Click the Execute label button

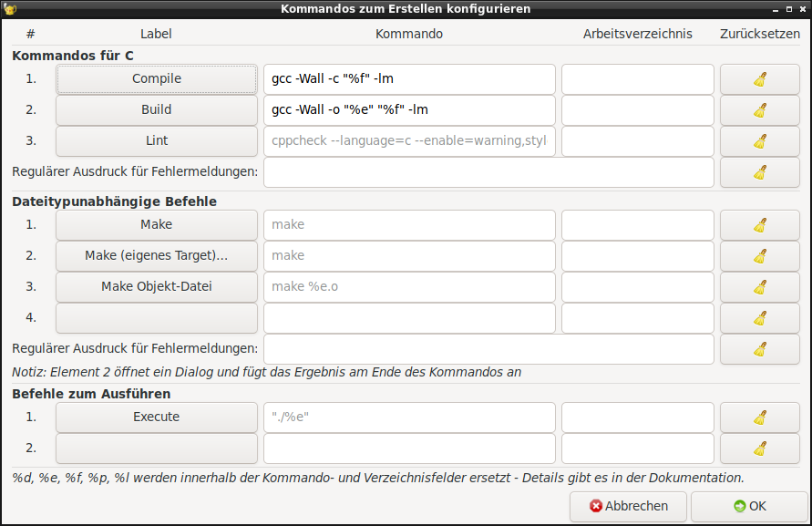157,418
